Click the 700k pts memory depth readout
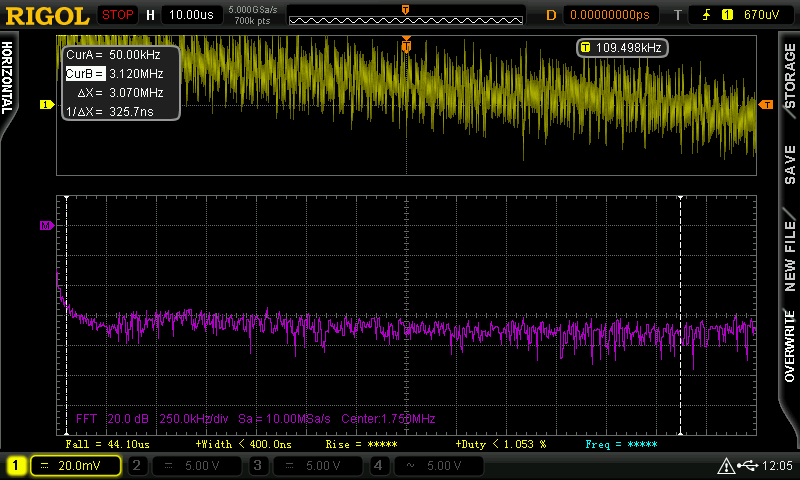Screen dimensions: 800x480 click(252, 21)
